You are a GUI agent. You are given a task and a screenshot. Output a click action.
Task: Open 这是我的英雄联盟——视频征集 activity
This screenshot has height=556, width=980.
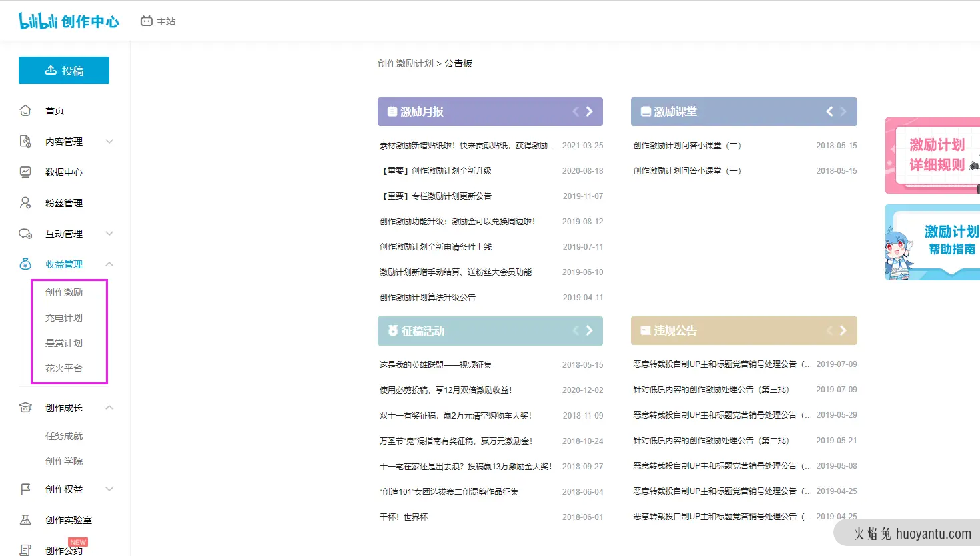[x=436, y=365]
